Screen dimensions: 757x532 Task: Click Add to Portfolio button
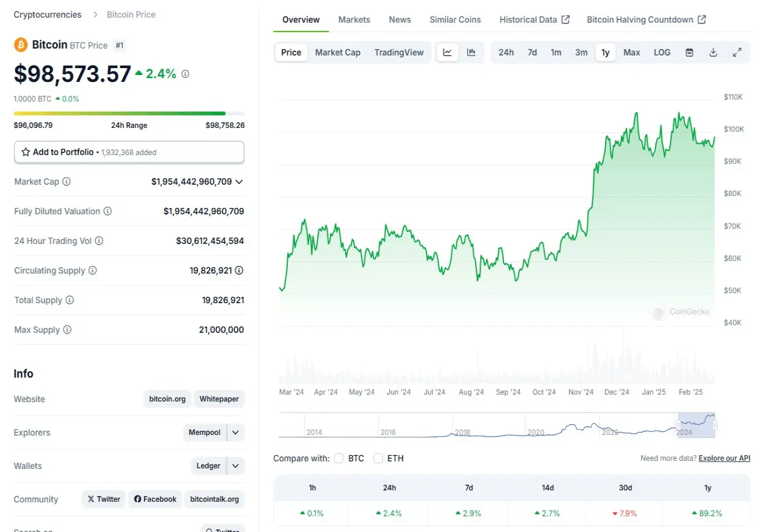129,152
